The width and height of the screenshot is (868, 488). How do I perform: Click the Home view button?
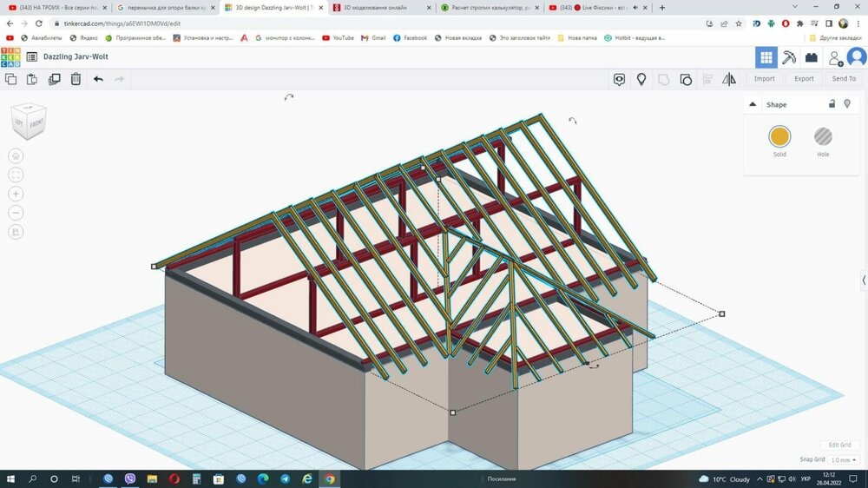point(16,155)
